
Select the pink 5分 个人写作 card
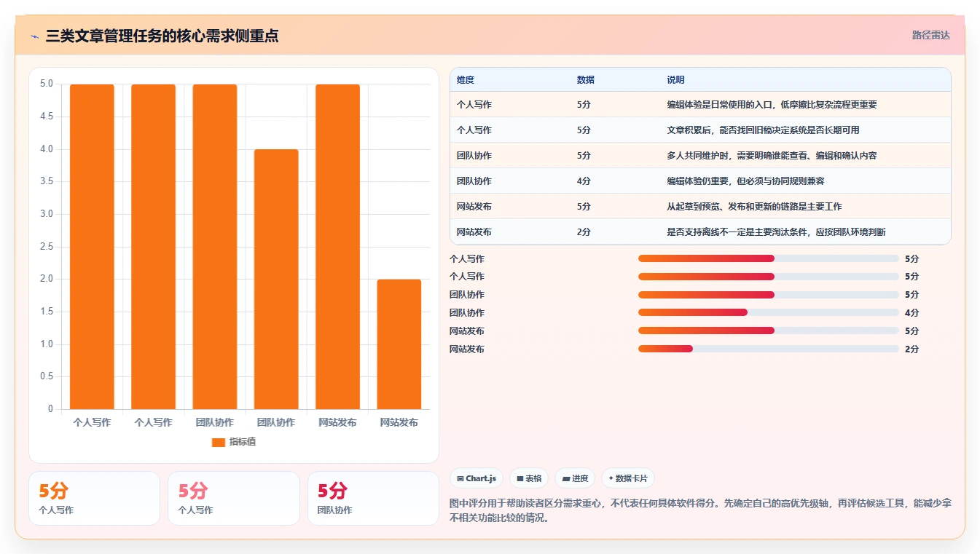(233, 498)
